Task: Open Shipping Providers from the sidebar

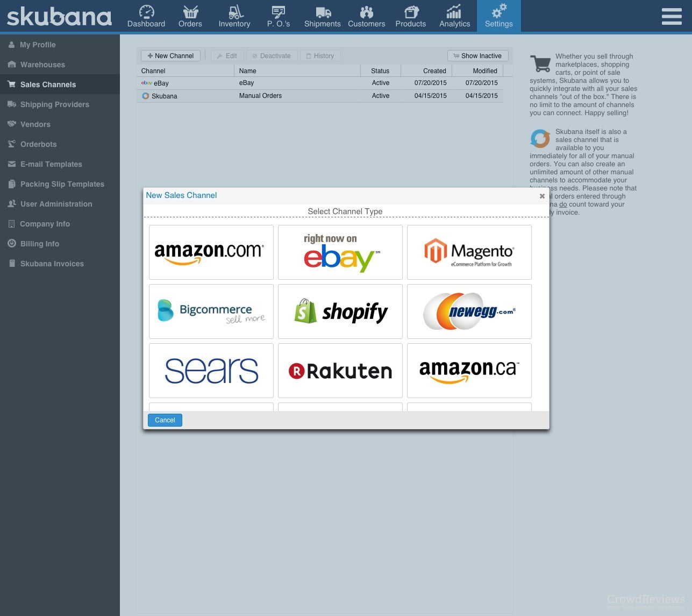Action: pos(54,104)
